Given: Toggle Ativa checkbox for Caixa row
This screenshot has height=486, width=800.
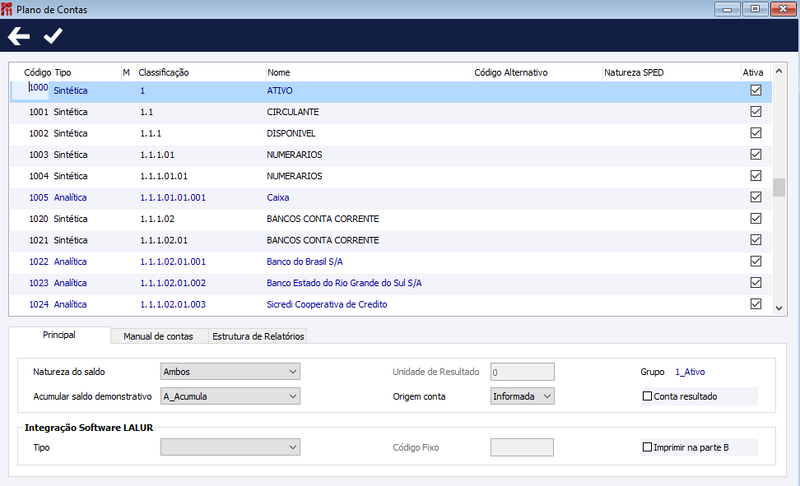Looking at the screenshot, I should coord(756,197).
